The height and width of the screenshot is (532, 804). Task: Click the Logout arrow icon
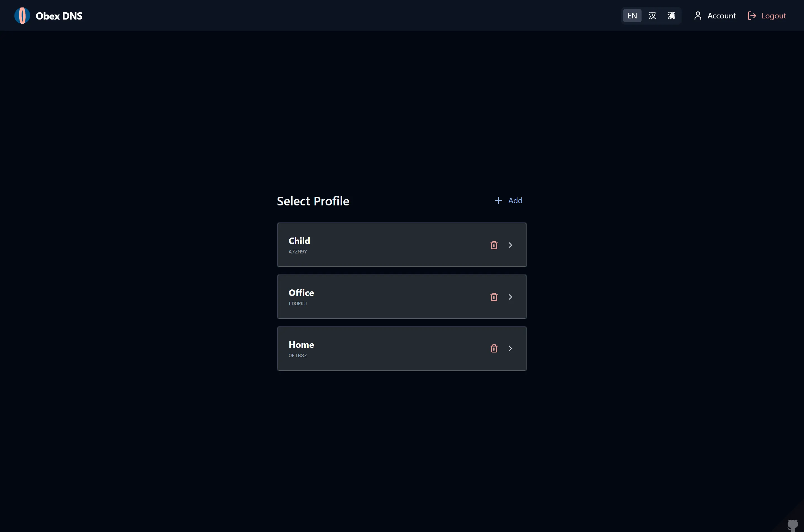[x=752, y=16]
